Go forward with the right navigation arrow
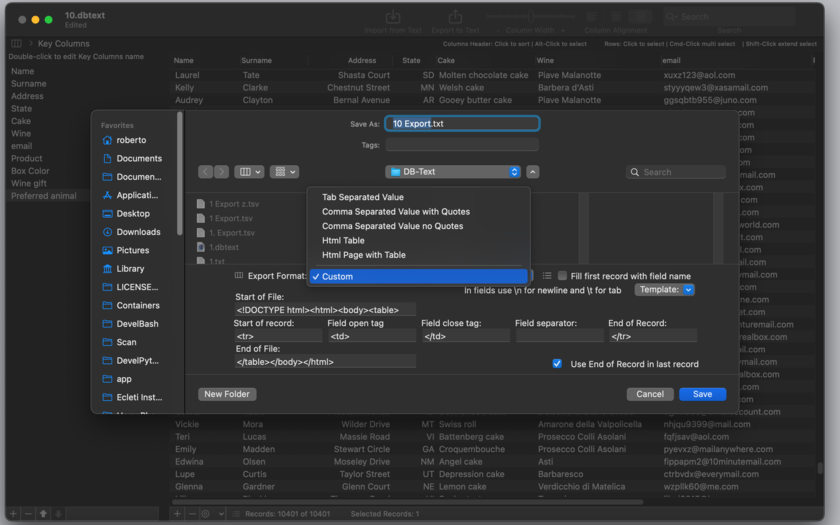Image resolution: width=840 pixels, height=525 pixels. point(221,172)
